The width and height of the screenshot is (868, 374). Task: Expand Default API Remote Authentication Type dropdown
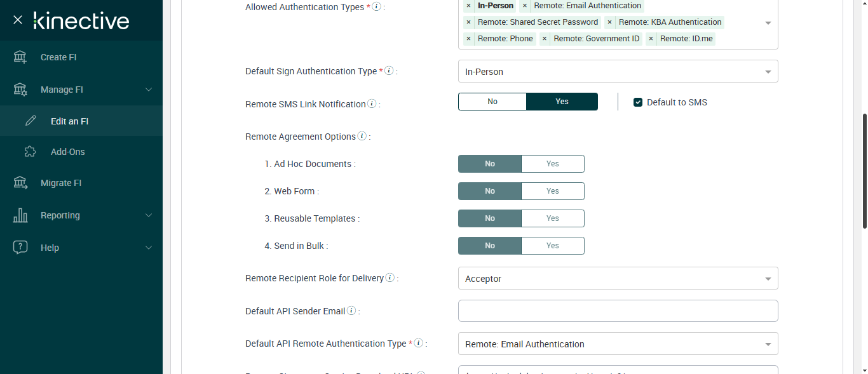tap(618, 344)
